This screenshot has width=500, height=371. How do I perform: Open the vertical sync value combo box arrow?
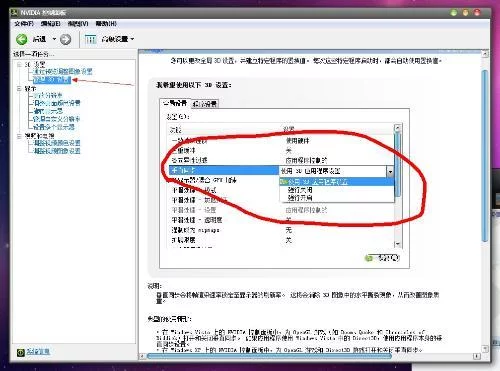click(390, 171)
